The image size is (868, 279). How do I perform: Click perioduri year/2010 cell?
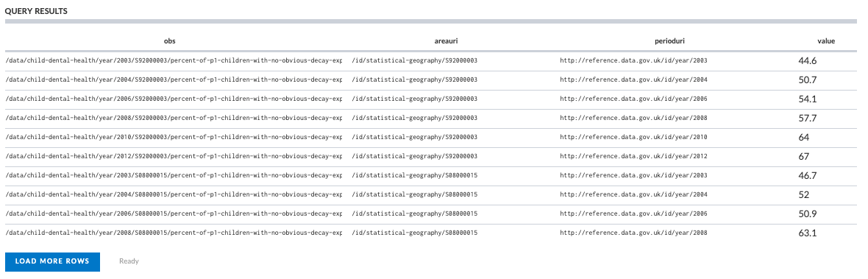coord(634,137)
